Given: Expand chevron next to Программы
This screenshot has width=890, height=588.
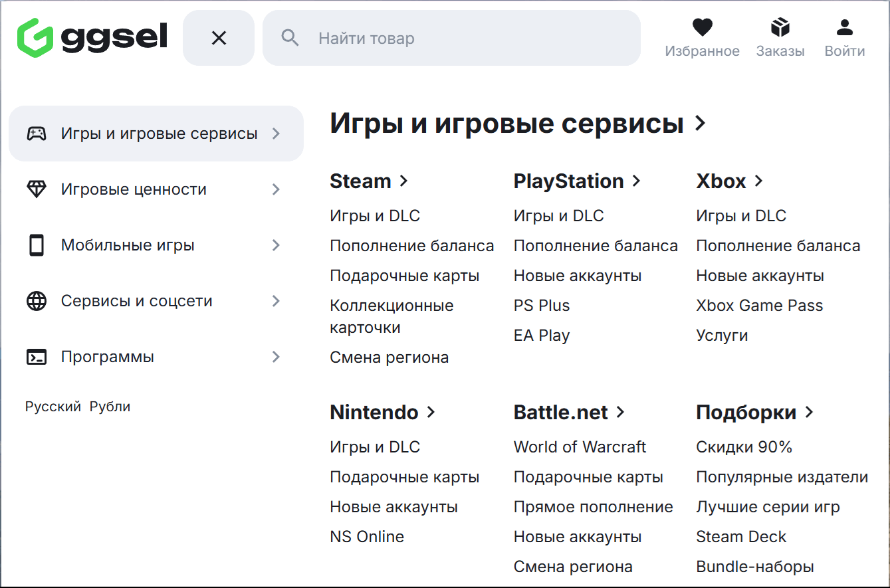Looking at the screenshot, I should tap(277, 357).
